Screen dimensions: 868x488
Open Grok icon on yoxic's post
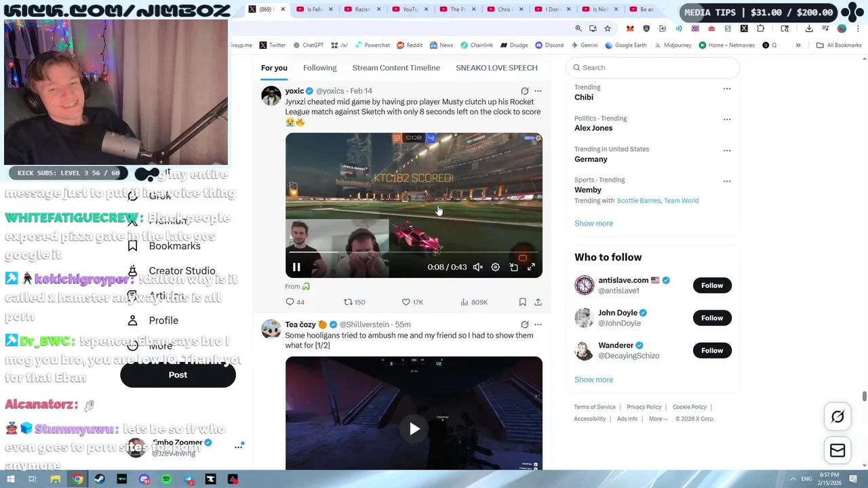tap(524, 91)
